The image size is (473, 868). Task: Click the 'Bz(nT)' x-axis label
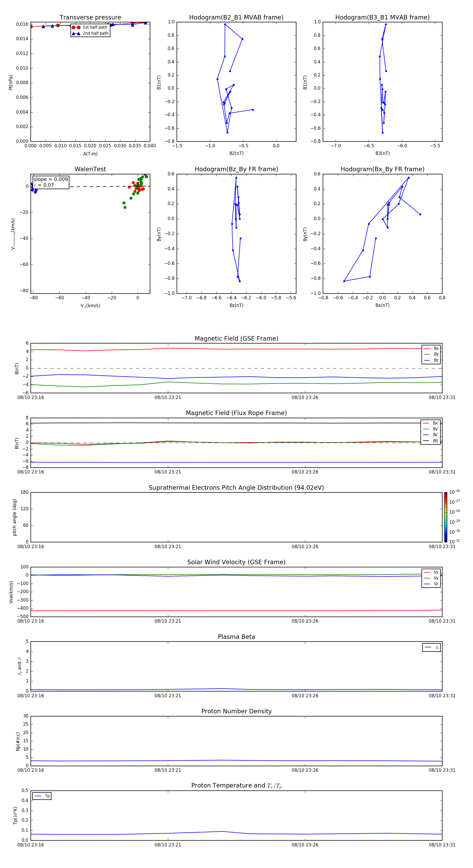236,305
